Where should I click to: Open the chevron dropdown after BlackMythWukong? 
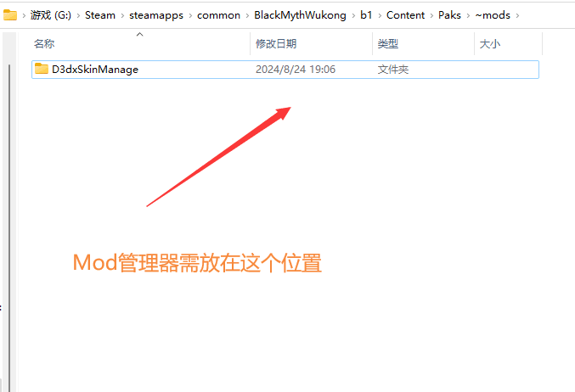coord(352,14)
